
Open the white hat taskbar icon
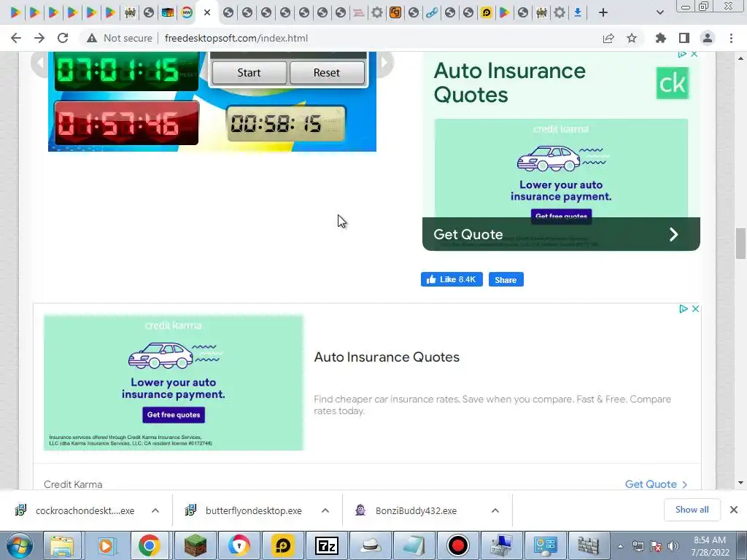(x=371, y=545)
